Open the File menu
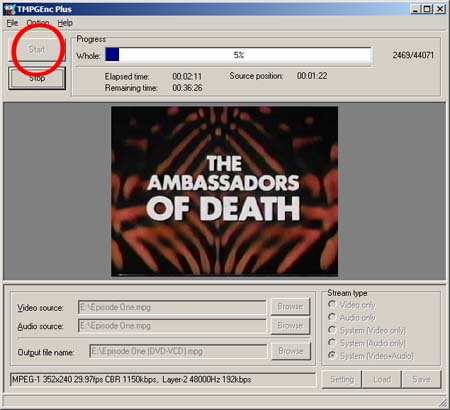450x410 pixels. [x=12, y=23]
